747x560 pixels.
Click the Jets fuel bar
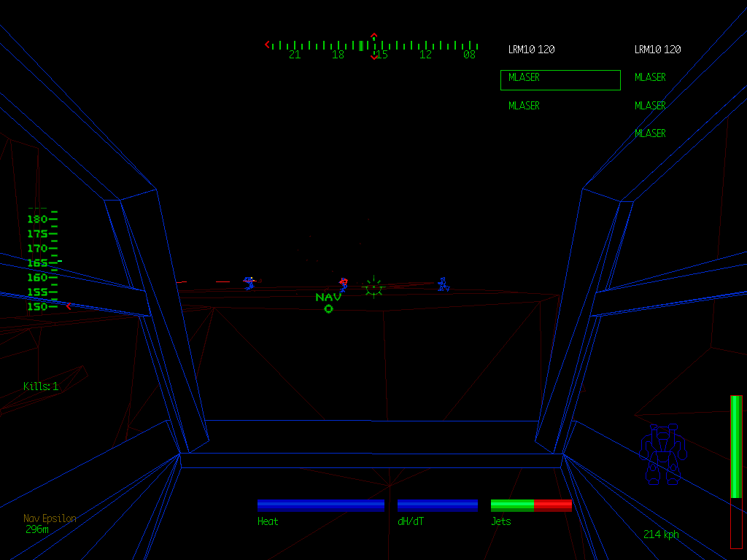click(531, 505)
